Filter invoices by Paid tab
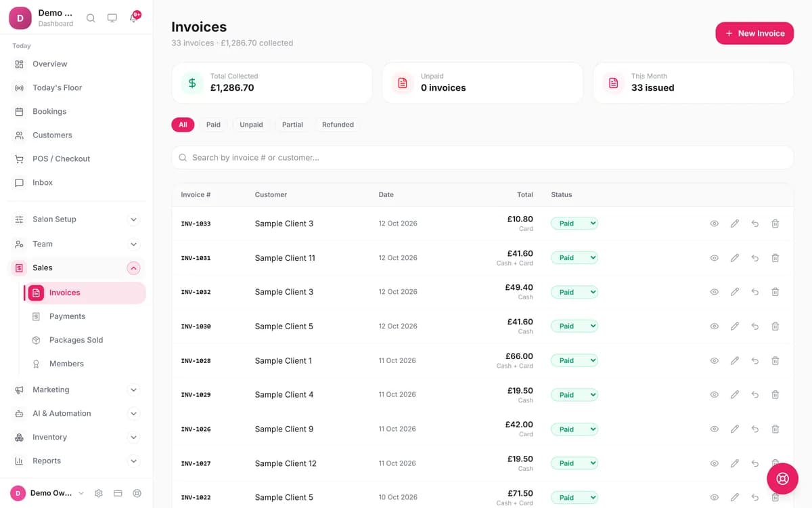 click(213, 125)
